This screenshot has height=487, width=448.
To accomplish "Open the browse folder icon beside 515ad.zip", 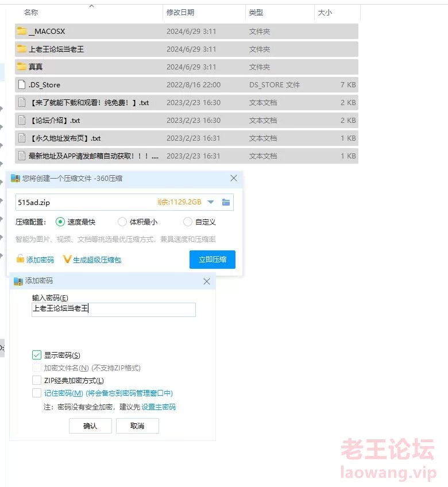I will pos(226,202).
